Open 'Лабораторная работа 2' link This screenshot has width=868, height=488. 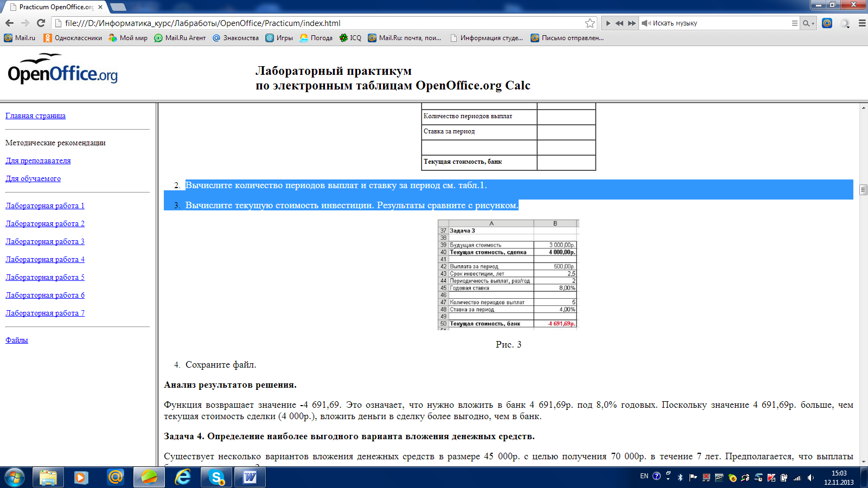click(x=45, y=224)
